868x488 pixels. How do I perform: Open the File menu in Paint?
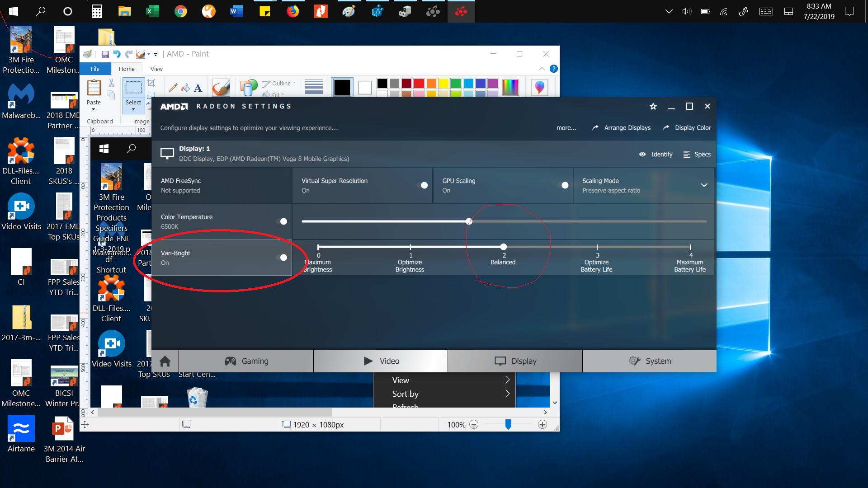click(95, 69)
